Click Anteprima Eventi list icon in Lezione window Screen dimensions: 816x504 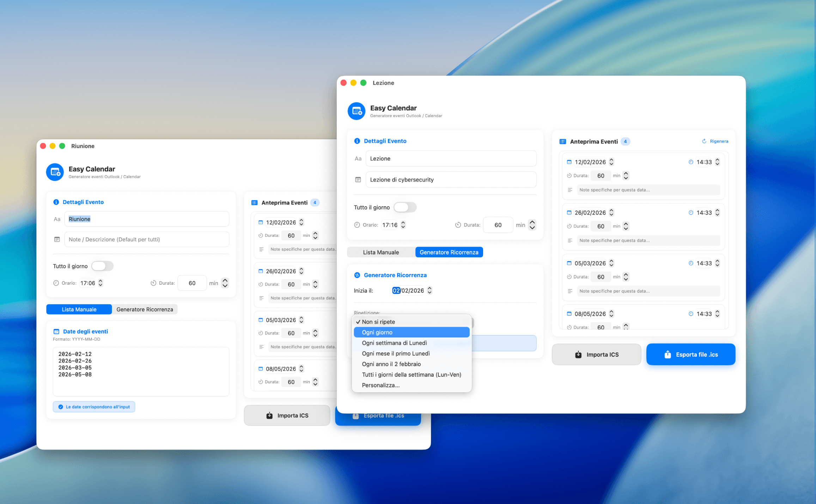[562, 142]
